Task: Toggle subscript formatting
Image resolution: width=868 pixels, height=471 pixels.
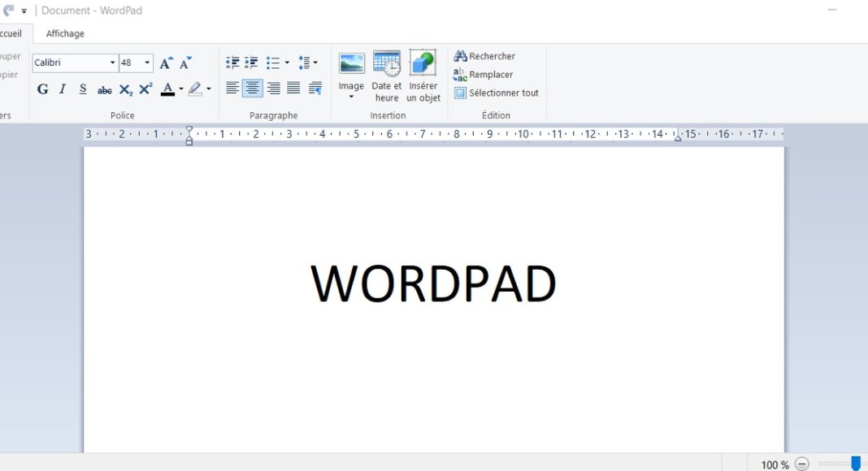Action: pos(126,90)
